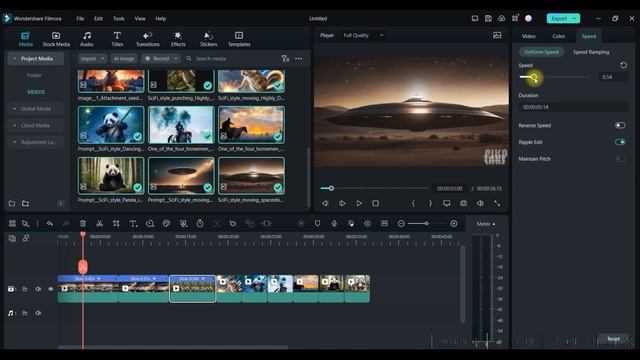Open the media panel more options menu

[x=299, y=59]
